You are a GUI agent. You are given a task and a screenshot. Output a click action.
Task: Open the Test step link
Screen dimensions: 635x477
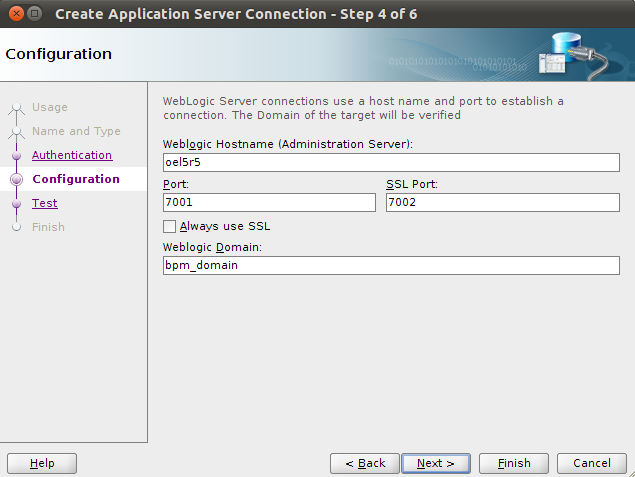pos(45,203)
